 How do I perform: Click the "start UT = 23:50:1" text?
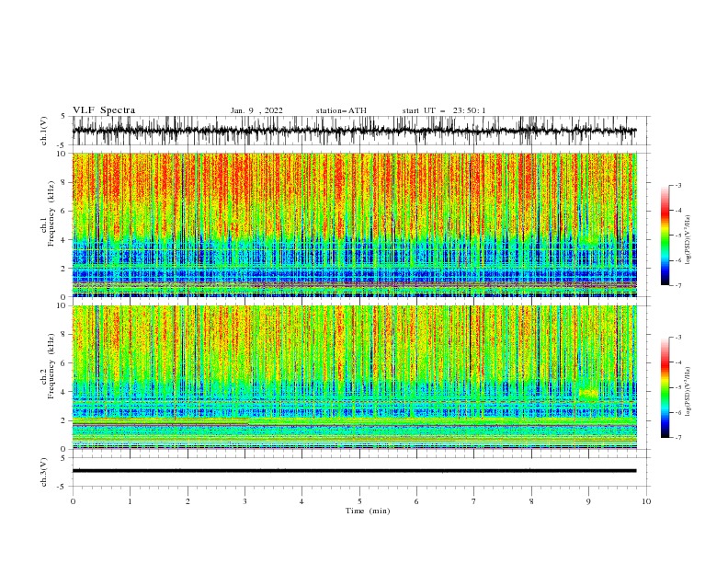pyautogui.click(x=444, y=110)
